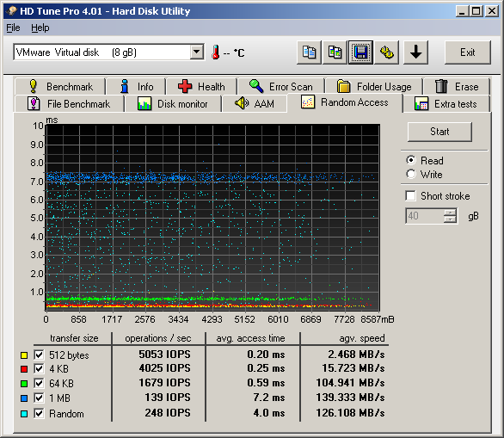
Task: Click the transfer size column header
Action: pos(74,338)
